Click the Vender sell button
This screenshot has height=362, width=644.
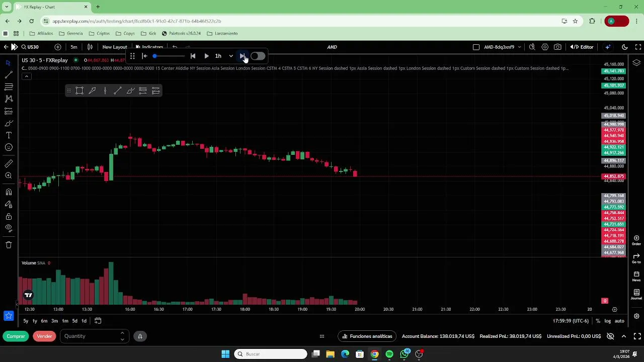(x=44, y=336)
